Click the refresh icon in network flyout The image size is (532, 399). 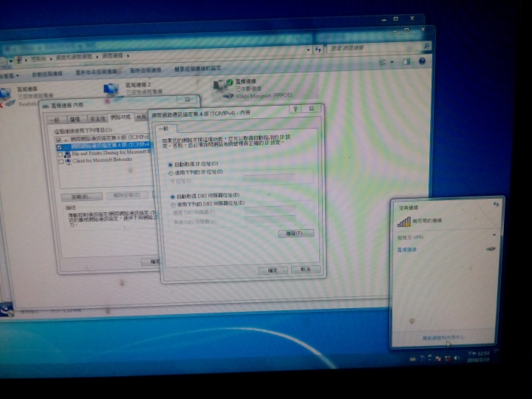496,205
